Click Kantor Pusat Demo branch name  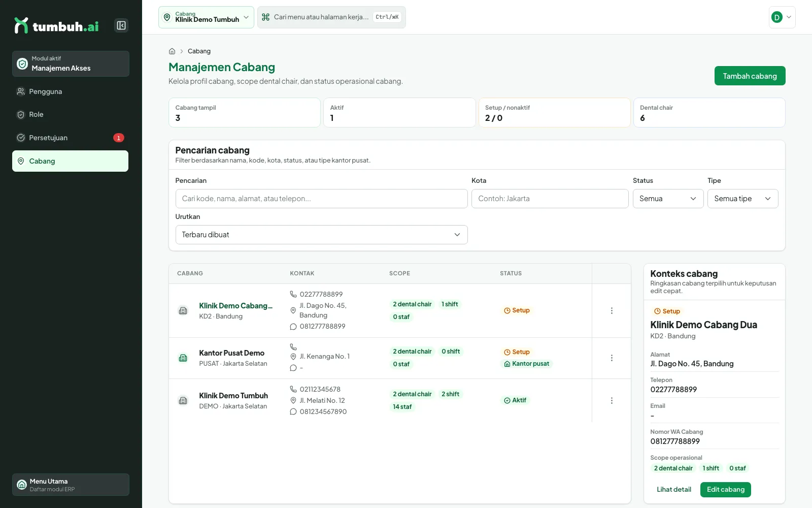pos(231,353)
